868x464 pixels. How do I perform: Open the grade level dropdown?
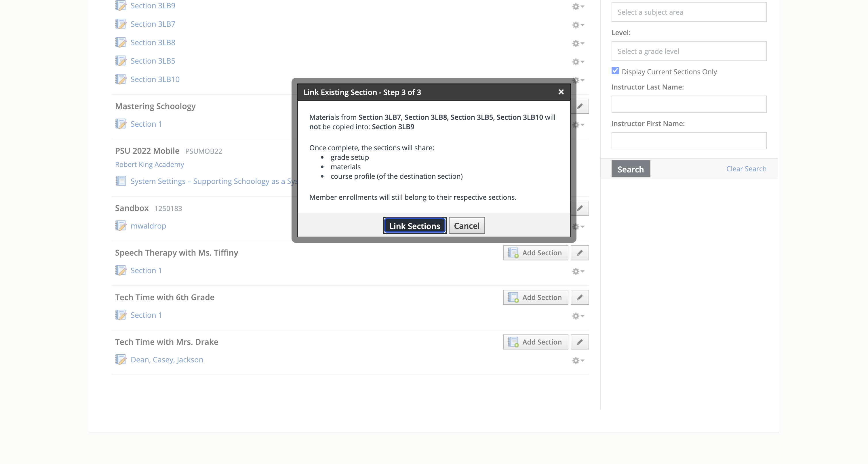pyautogui.click(x=689, y=51)
